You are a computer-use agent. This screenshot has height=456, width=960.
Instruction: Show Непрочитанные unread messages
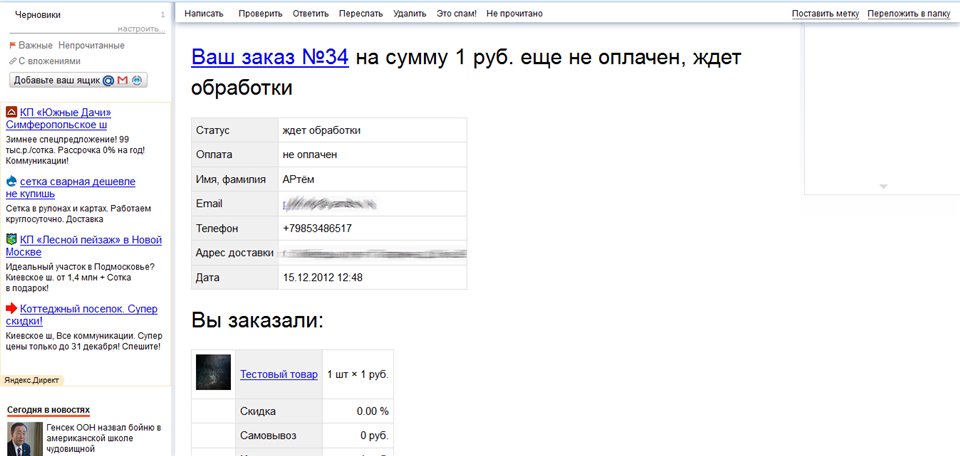tap(91, 45)
